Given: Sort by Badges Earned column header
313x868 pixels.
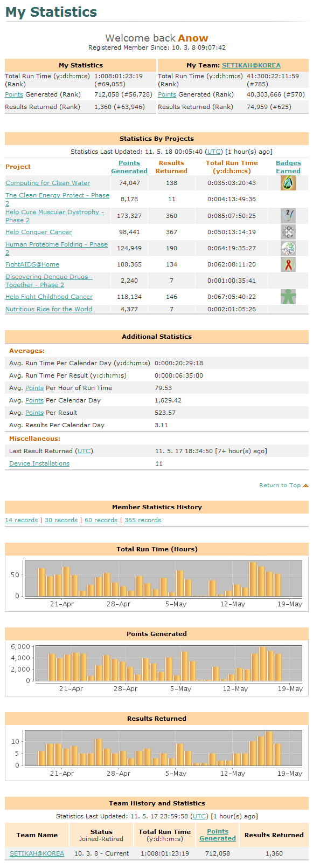Looking at the screenshot, I should click(x=288, y=167).
